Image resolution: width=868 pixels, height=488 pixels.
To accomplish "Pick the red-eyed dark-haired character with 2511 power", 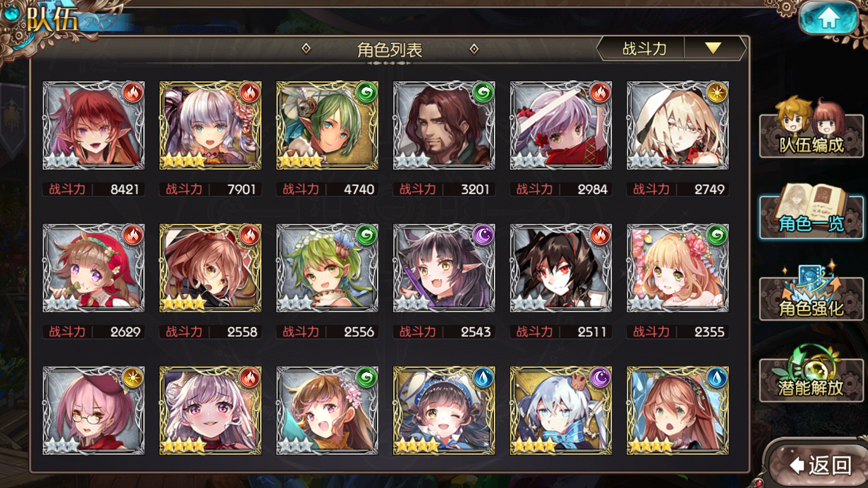I will (561, 268).
